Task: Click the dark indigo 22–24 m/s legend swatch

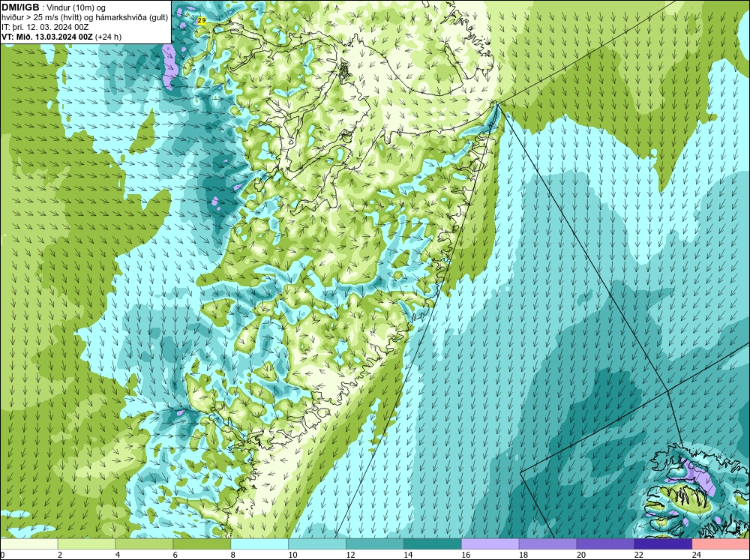Action: tap(663, 544)
